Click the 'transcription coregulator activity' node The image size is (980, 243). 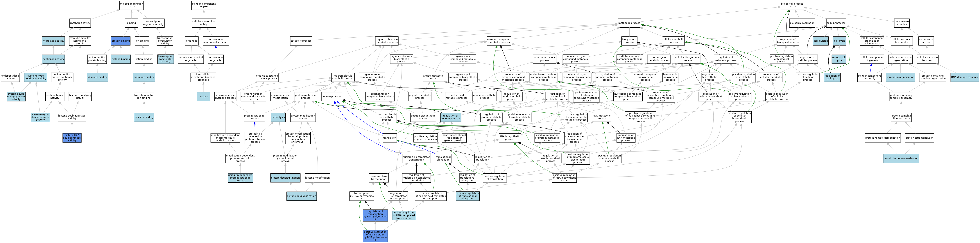click(165, 41)
